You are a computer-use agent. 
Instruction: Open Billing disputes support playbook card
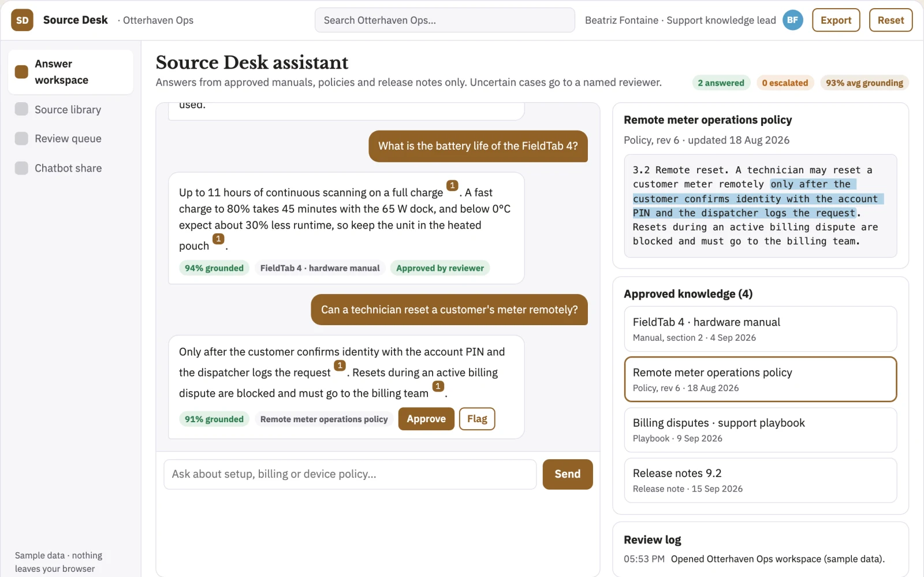click(x=761, y=430)
